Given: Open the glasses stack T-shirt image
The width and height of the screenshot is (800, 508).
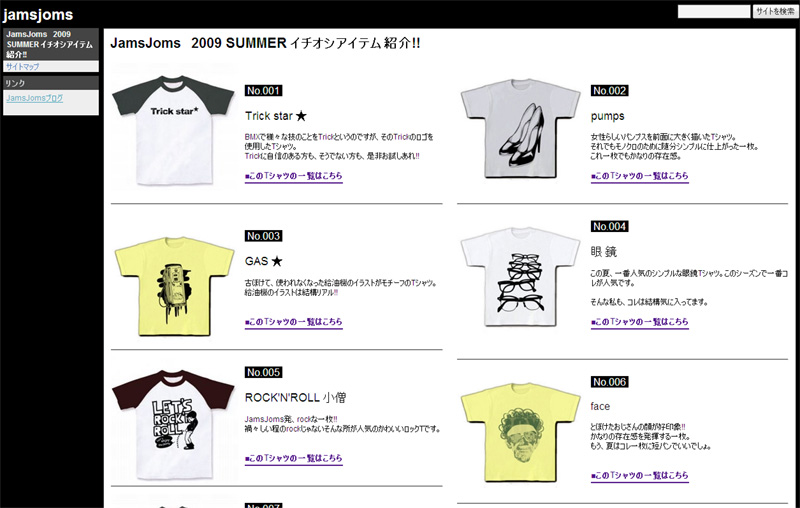Looking at the screenshot, I should (x=520, y=277).
